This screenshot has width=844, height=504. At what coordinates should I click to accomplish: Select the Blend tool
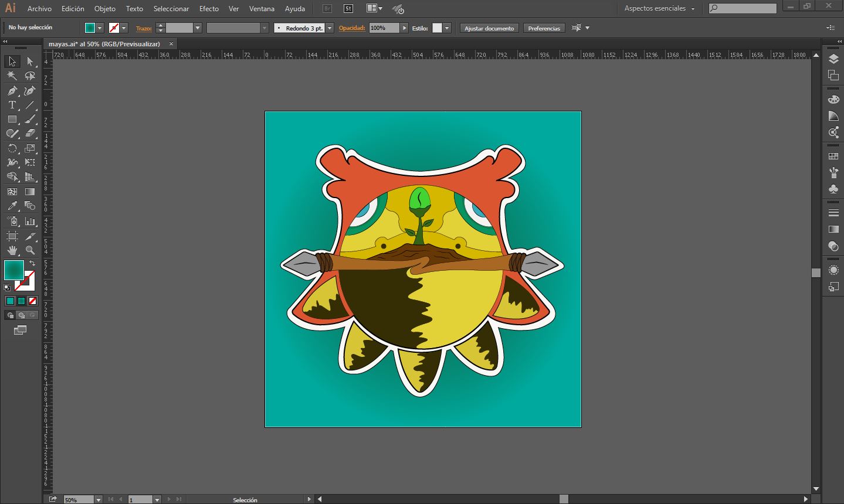[30, 206]
